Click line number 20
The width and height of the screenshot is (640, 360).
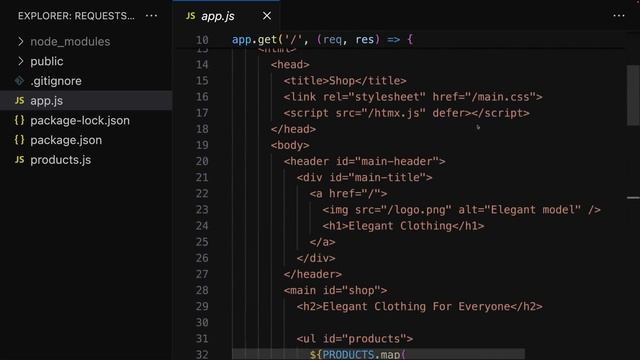pos(202,161)
